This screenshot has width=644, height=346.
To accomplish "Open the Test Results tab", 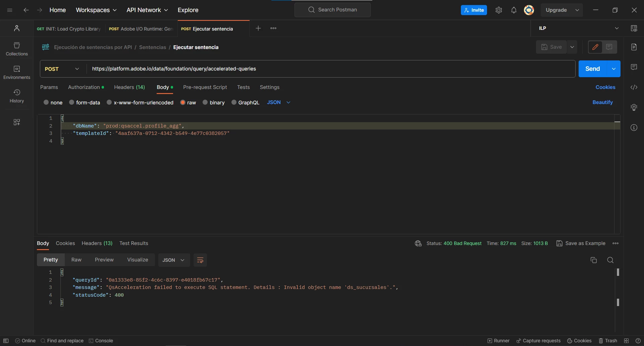I will [x=134, y=243].
